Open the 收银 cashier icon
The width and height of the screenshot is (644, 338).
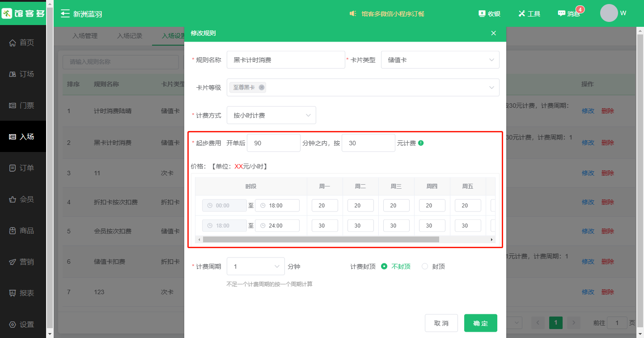tap(482, 13)
